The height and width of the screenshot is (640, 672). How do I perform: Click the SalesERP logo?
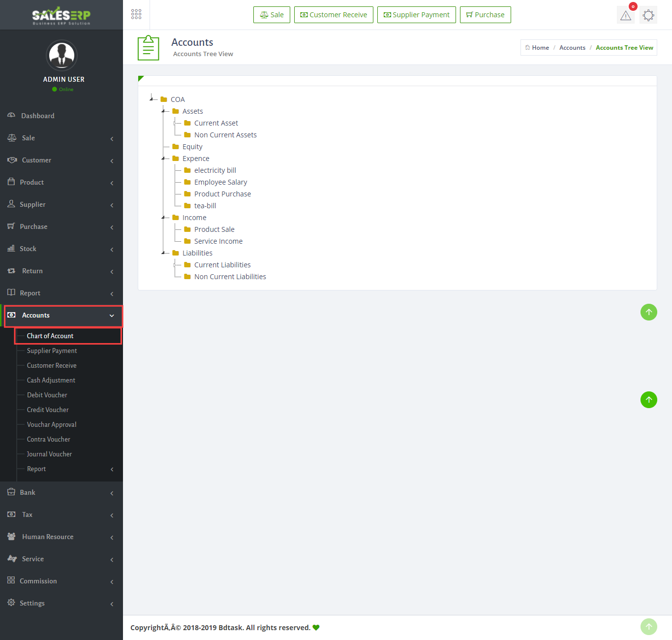tap(61, 15)
